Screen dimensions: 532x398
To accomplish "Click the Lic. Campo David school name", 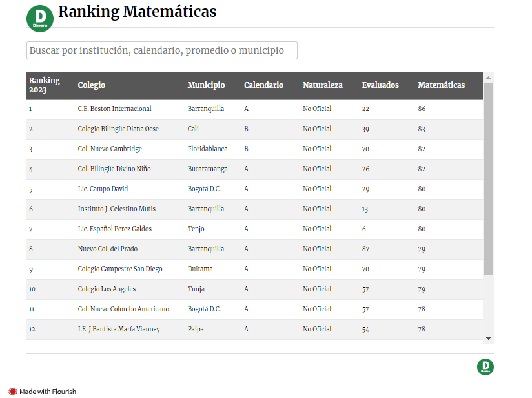I will point(103,189).
